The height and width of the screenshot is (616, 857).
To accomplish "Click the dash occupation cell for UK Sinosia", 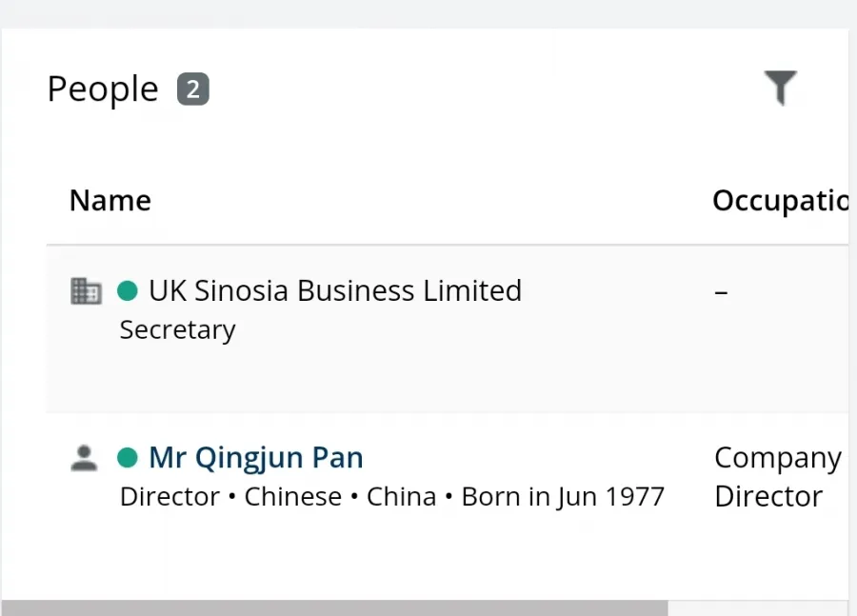I will coord(721,293).
